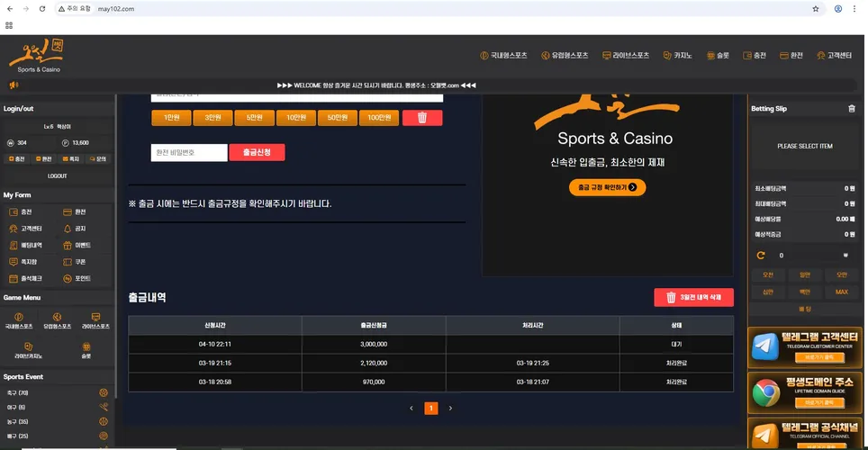Click the orange site logo, Sports & Casino

pyautogui.click(x=37, y=56)
